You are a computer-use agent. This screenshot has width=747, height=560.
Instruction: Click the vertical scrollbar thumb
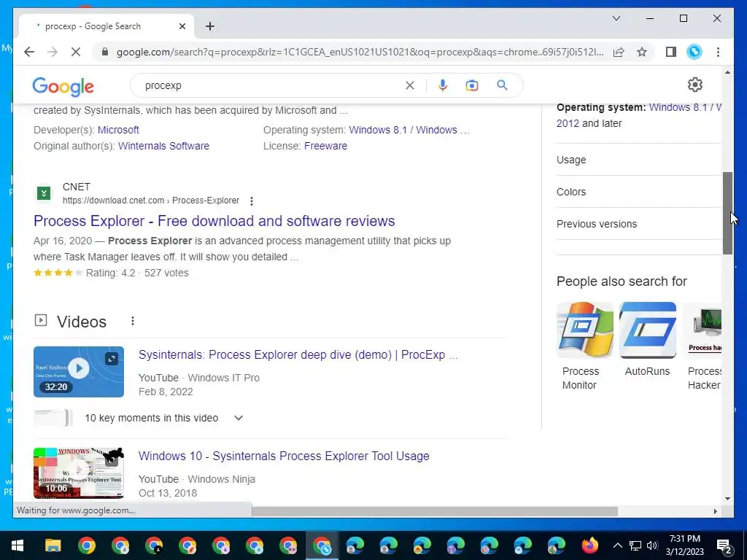tap(727, 213)
